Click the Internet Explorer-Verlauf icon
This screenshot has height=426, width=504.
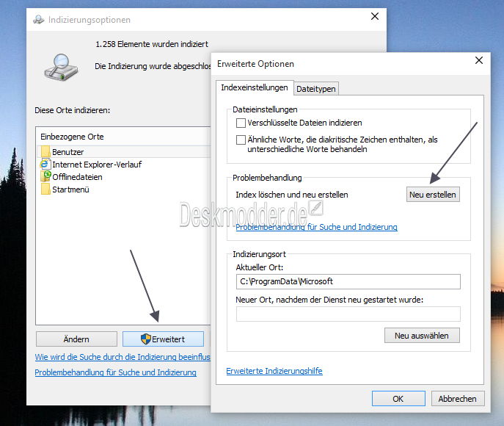[45, 164]
